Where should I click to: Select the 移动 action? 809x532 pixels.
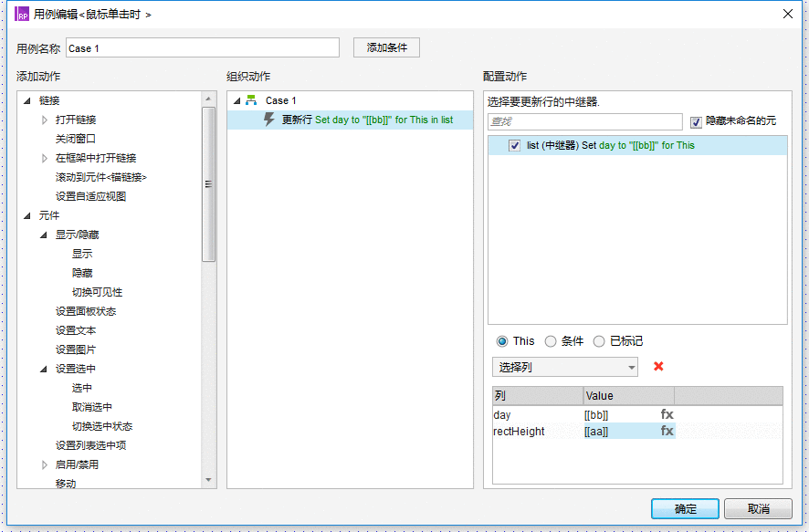(66, 483)
